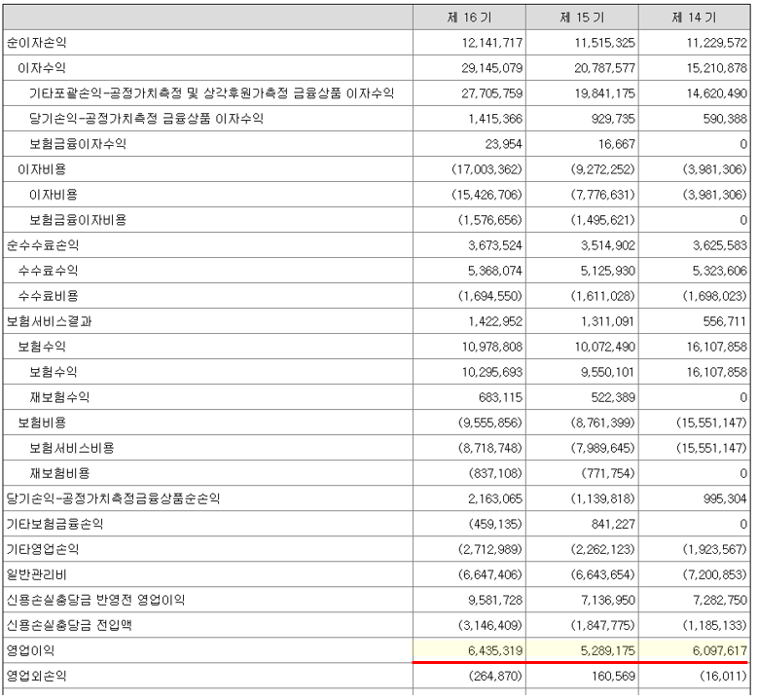Select the value 23,954
This screenshot has height=700, width=757.
tap(504, 144)
